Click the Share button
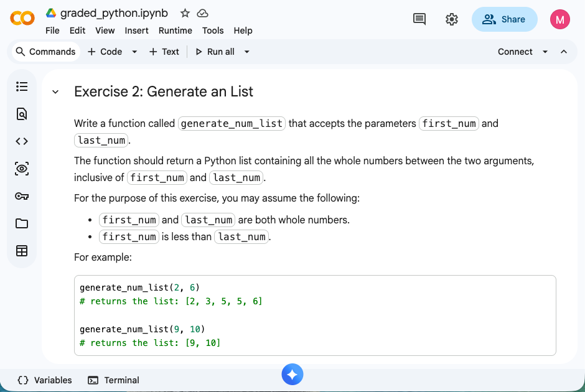The height and width of the screenshot is (392, 585). (504, 19)
